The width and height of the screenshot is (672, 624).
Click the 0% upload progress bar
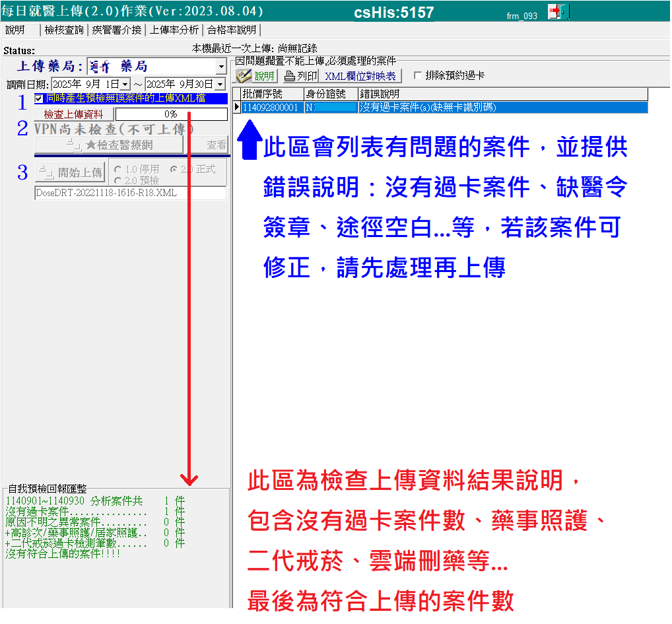pyautogui.click(x=171, y=114)
